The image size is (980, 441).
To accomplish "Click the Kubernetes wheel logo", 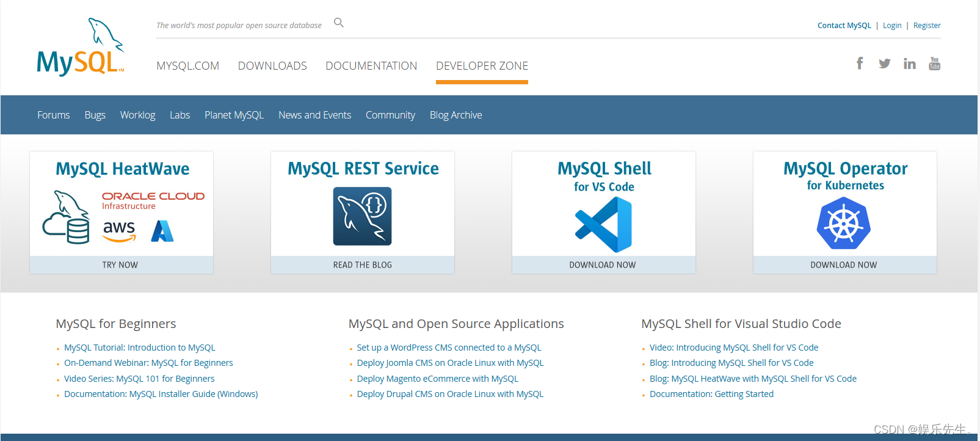I will click(x=844, y=224).
